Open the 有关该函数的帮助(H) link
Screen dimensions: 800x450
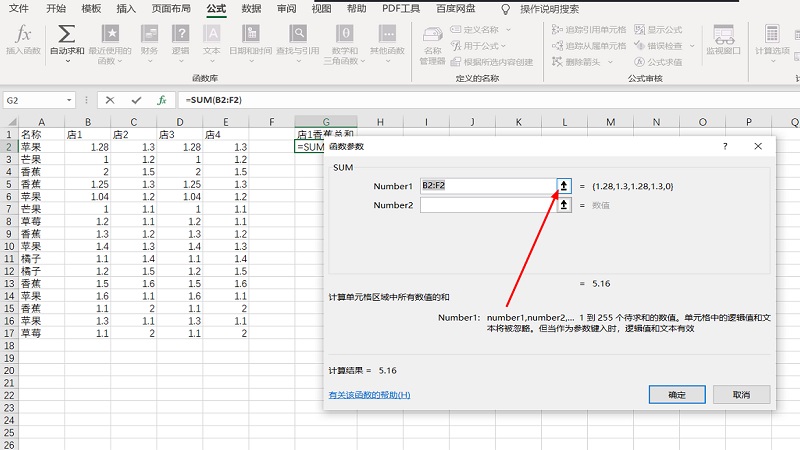click(x=369, y=395)
